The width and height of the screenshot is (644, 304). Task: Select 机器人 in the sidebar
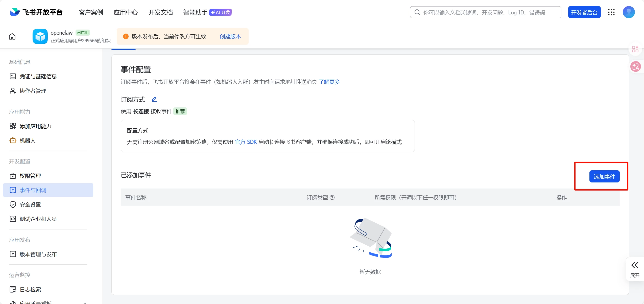[28, 141]
